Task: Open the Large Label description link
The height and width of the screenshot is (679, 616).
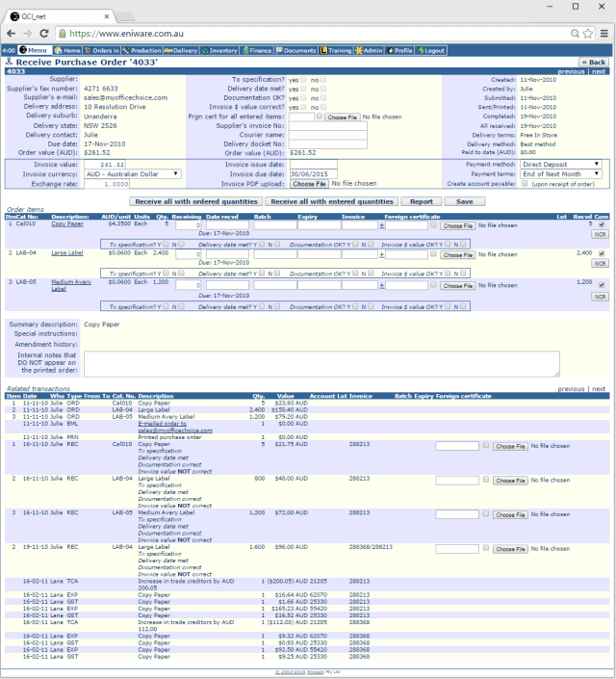Action: (x=67, y=253)
